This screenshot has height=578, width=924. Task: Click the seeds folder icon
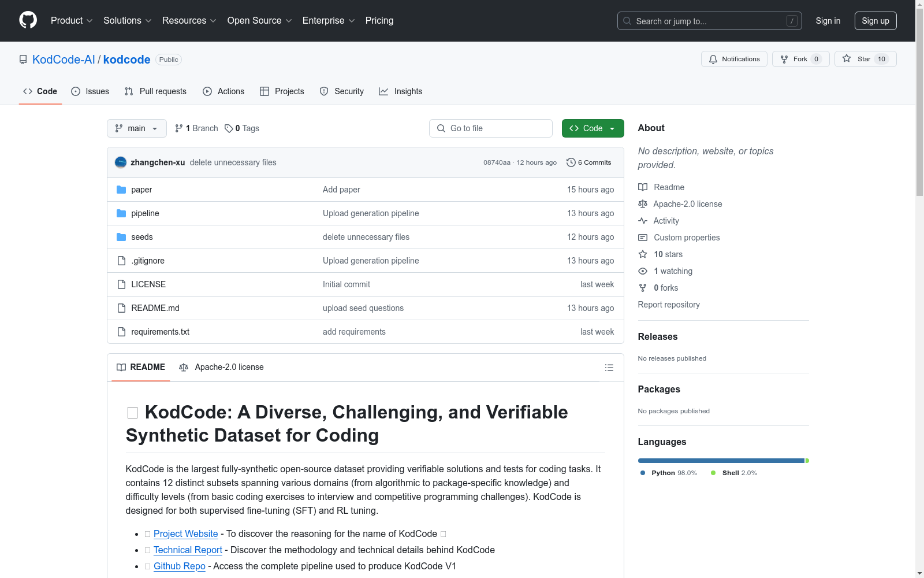(x=121, y=237)
